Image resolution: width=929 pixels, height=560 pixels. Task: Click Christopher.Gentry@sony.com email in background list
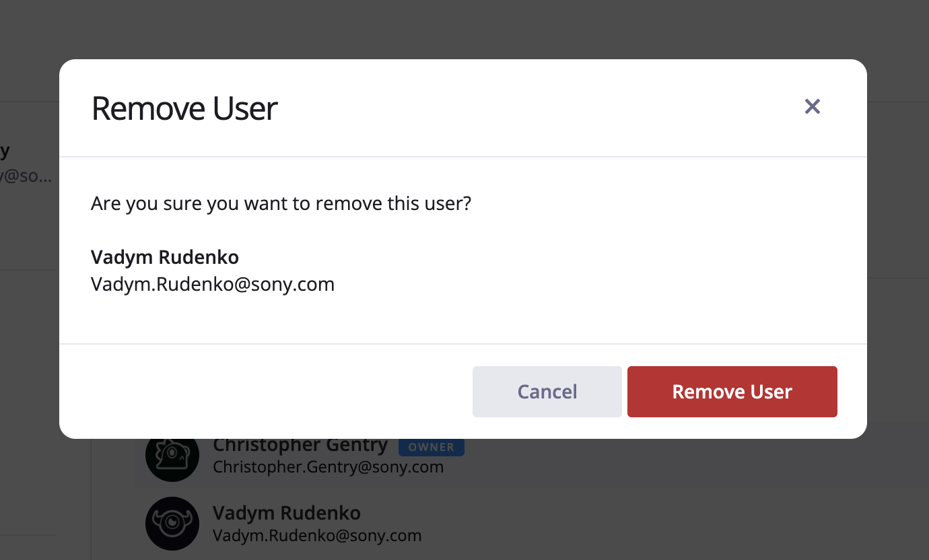coord(329,467)
